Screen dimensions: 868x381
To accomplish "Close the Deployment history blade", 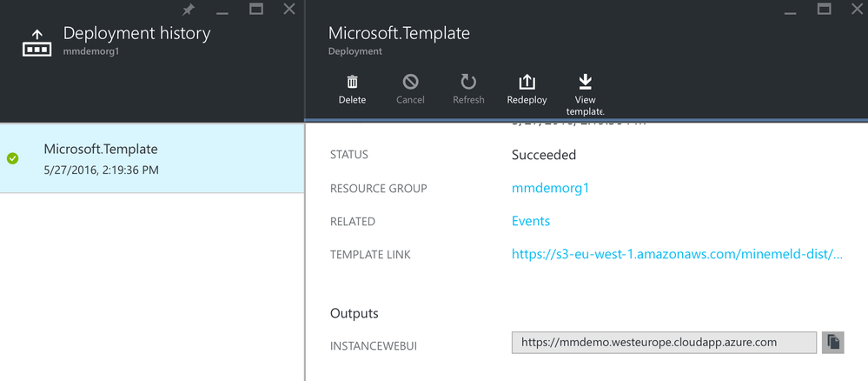I will point(289,10).
